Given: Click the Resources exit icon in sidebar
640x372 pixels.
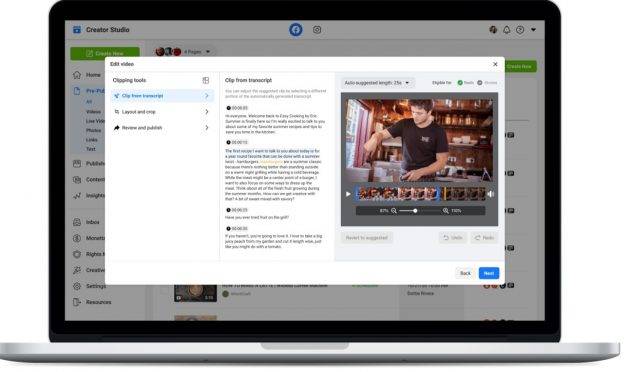Looking at the screenshot, I should 77,302.
